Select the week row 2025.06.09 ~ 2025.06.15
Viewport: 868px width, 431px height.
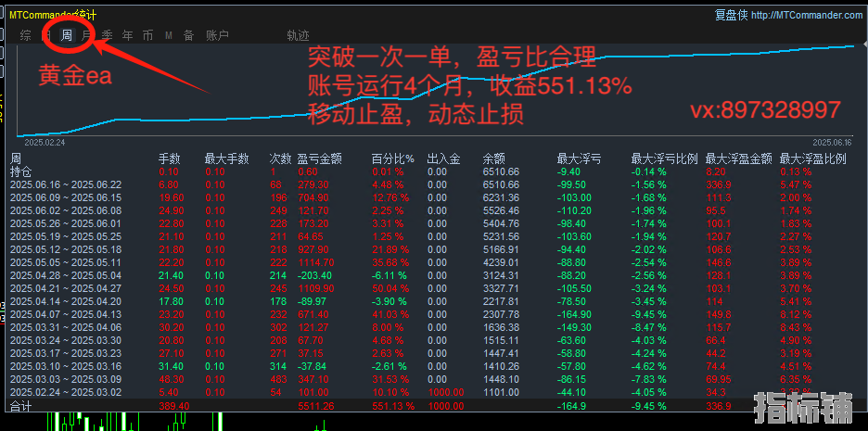click(434, 197)
